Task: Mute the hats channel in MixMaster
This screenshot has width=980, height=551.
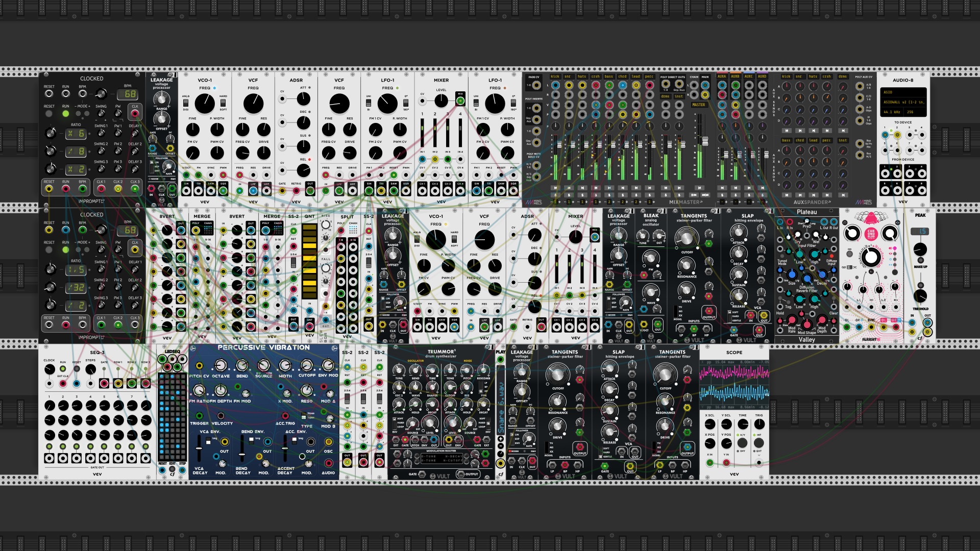Action: pyautogui.click(x=582, y=188)
